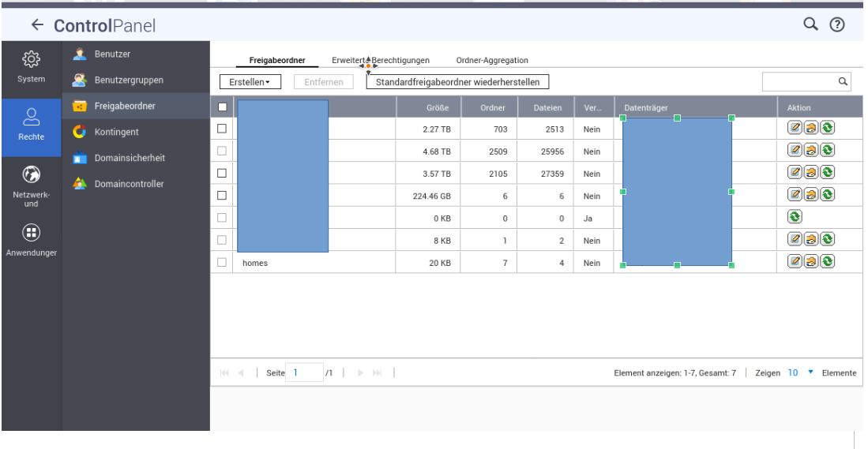Screen dimensions: 868x449
Task: Edit permissions for the 2.27 TB folder
Action: (811, 128)
